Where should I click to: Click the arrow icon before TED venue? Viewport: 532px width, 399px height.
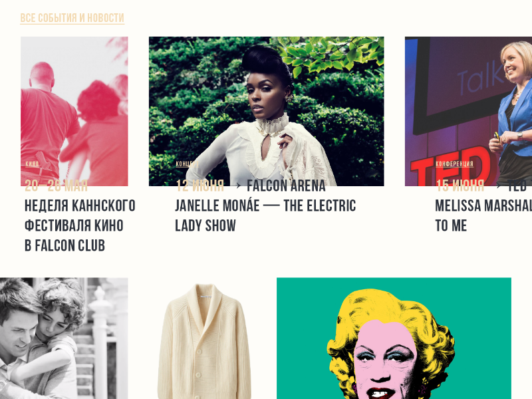coord(498,186)
